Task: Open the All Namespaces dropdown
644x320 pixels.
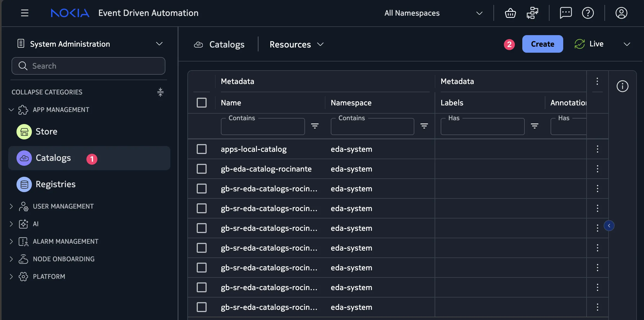Action: [434, 13]
